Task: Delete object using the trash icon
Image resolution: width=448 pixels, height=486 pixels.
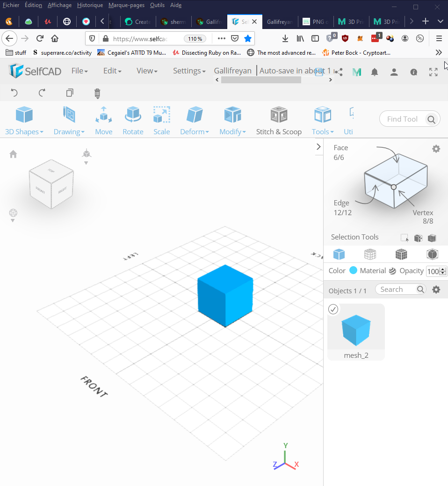Action: pos(97,93)
